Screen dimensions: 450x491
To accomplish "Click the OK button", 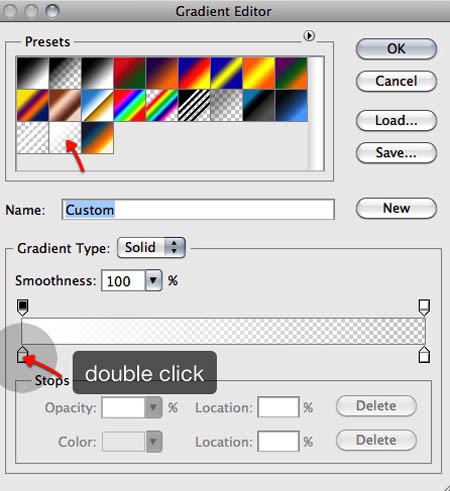I will pyautogui.click(x=396, y=49).
